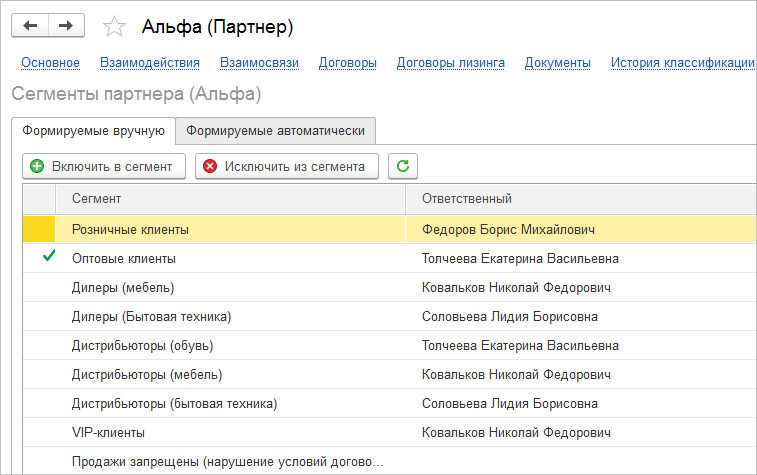Sort by the Ответственный column header
The width and height of the screenshot is (757, 475).
coord(467,199)
